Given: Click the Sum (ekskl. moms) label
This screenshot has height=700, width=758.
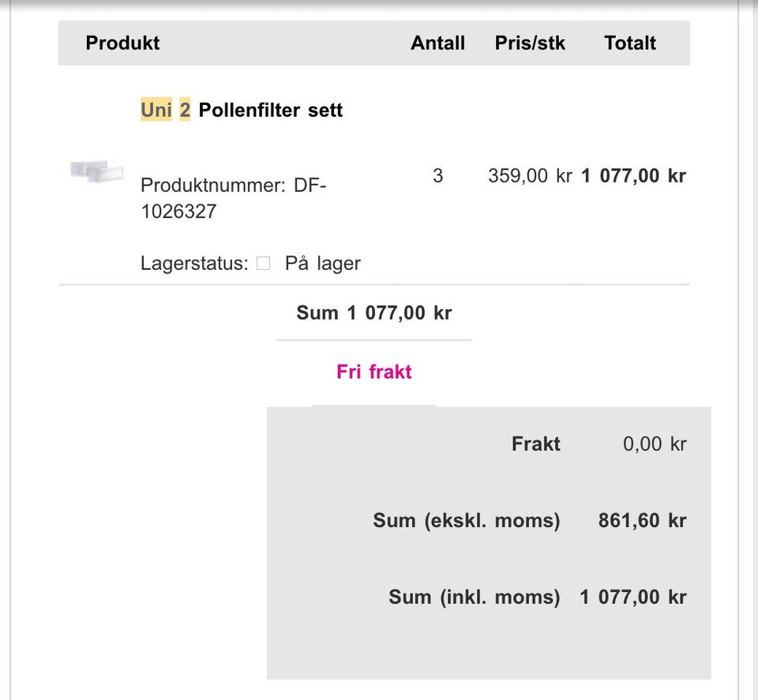Looking at the screenshot, I should (x=466, y=521).
